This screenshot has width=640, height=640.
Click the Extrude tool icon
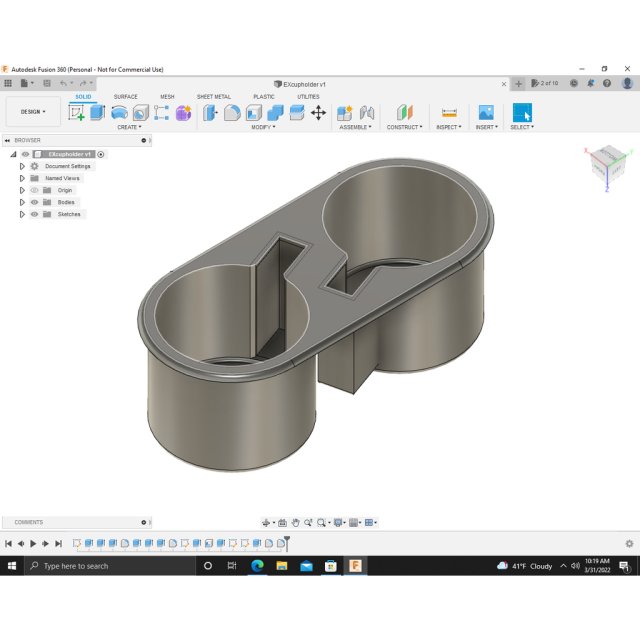[98, 113]
